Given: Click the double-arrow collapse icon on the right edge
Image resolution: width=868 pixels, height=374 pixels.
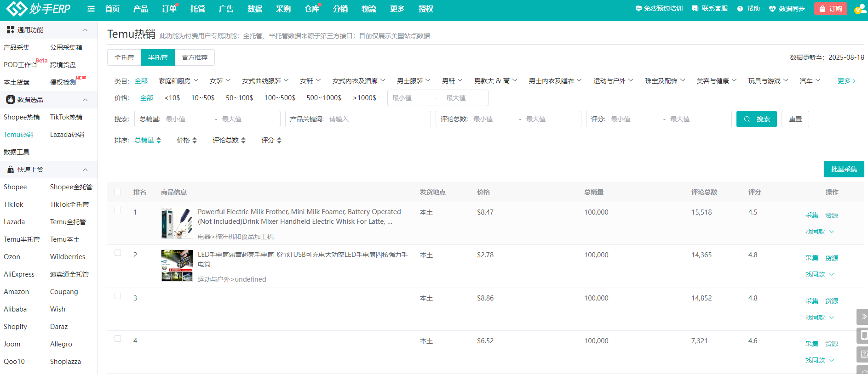Looking at the screenshot, I should [863, 317].
